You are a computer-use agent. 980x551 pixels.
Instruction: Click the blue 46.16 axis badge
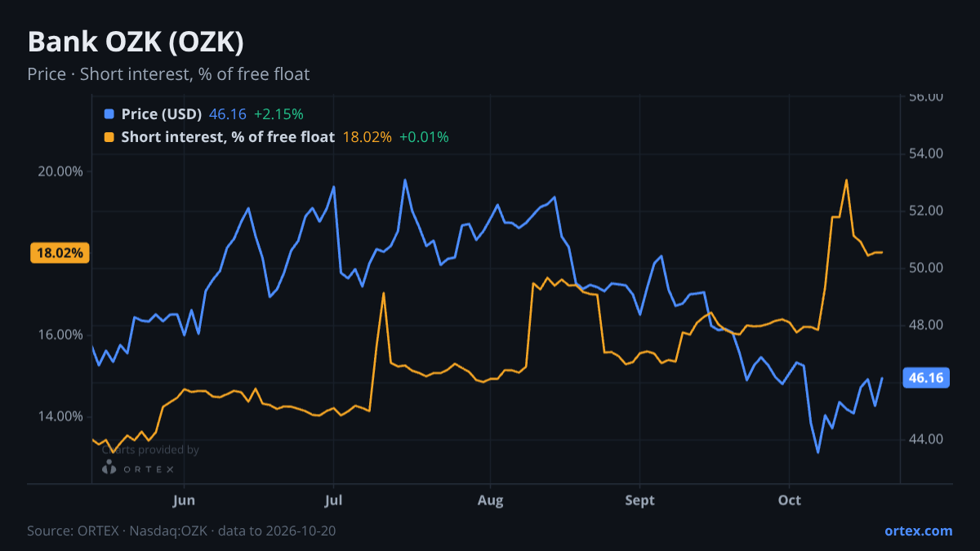[x=926, y=378]
